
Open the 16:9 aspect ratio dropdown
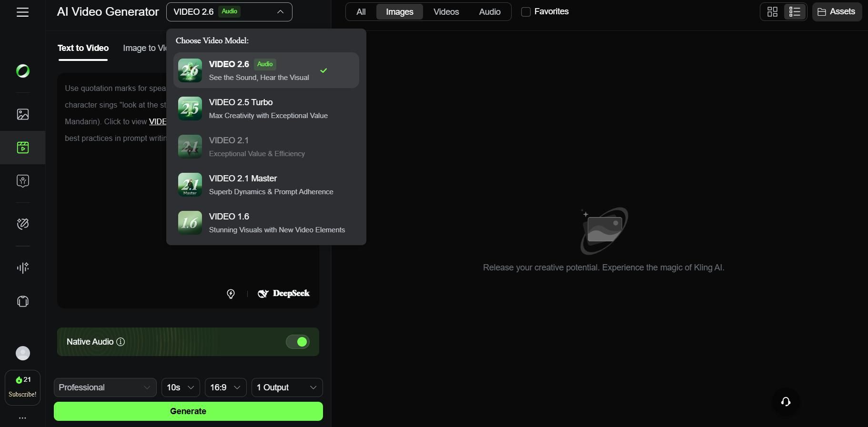[x=225, y=387]
